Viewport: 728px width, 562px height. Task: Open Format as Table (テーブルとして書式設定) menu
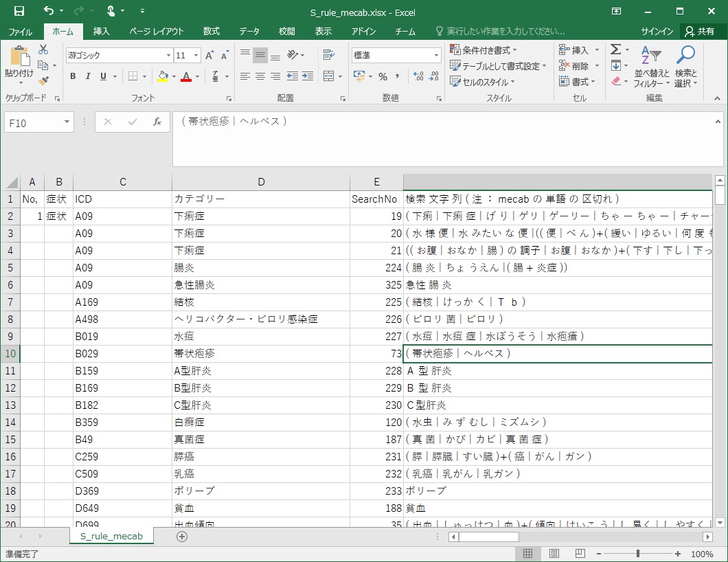[x=498, y=66]
